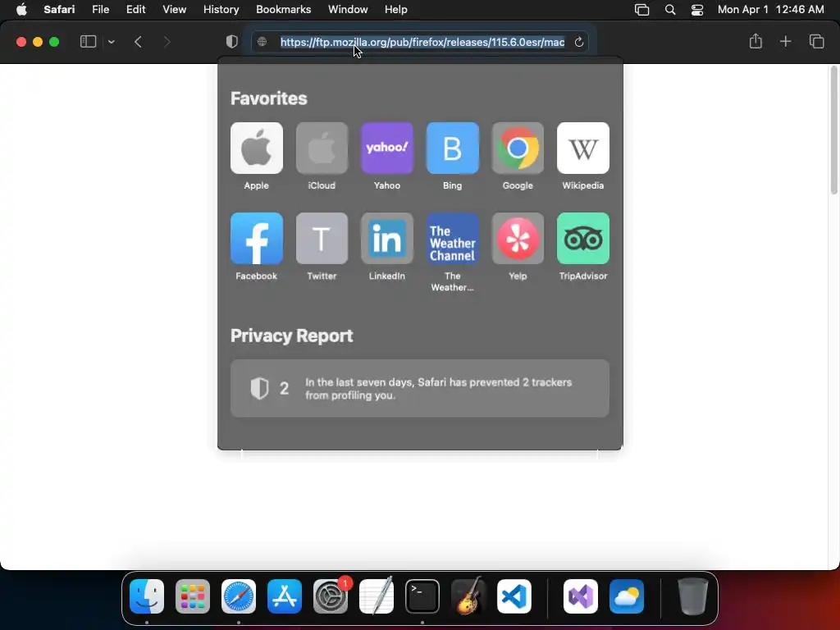840x630 pixels.
Task: Click the site globe icon in address bar
Action: pos(262,42)
